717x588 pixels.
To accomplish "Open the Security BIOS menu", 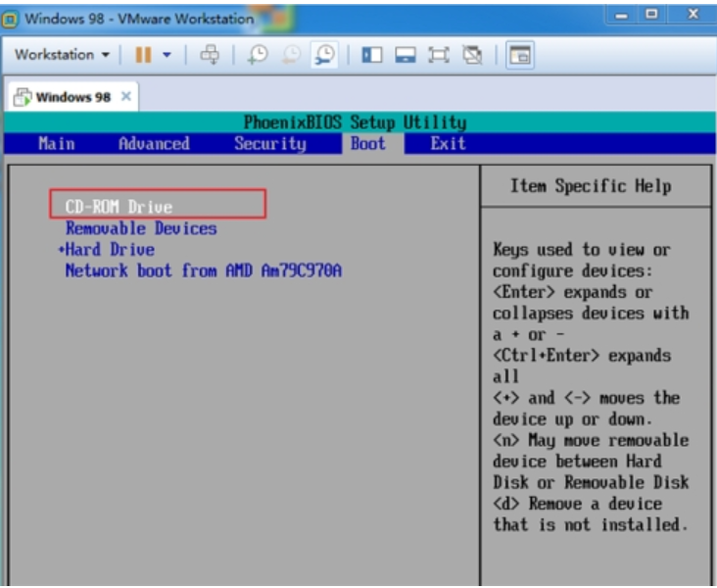I will (x=270, y=144).
